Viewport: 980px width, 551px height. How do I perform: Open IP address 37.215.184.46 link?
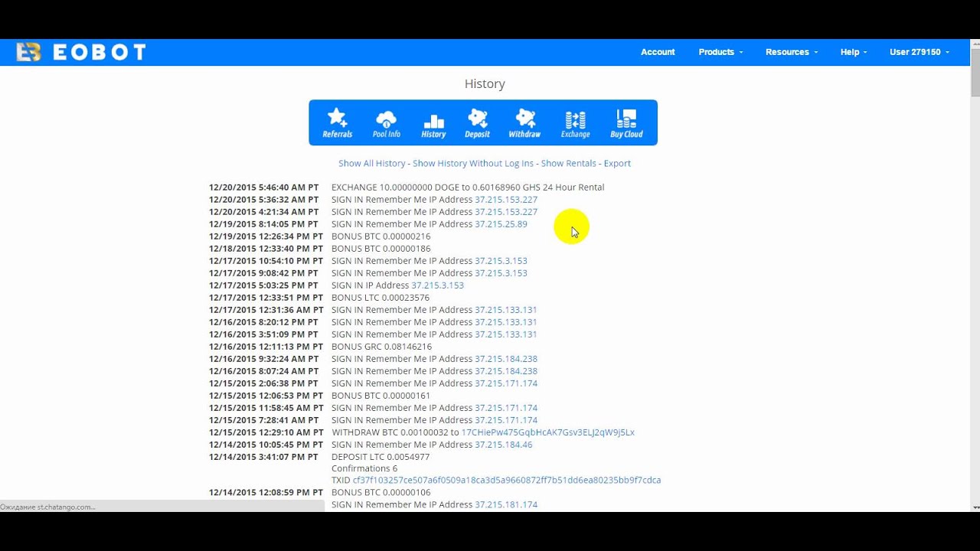pyautogui.click(x=503, y=445)
